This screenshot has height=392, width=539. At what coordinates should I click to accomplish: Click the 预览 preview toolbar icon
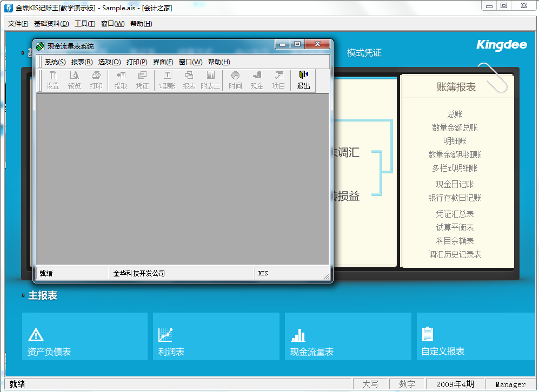click(74, 80)
